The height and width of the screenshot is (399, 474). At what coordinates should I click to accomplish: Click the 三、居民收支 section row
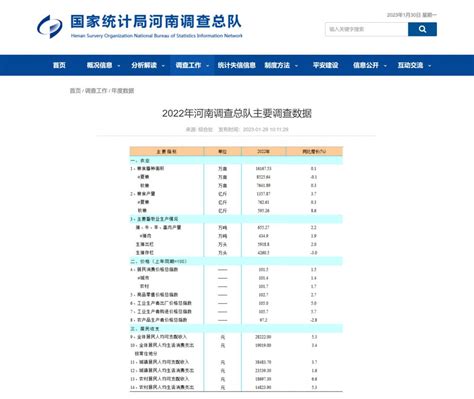[x=236, y=329]
